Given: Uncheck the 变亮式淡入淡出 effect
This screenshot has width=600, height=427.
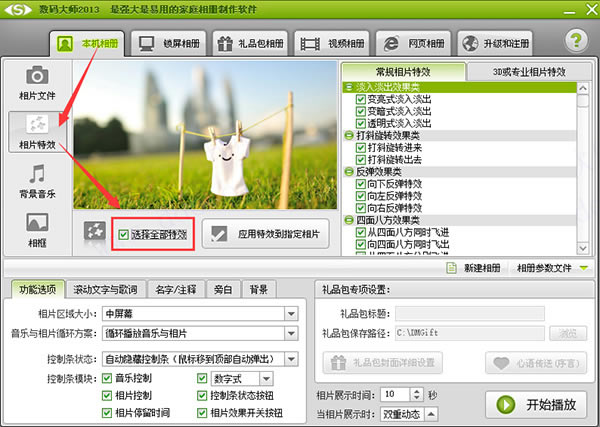Looking at the screenshot, I should click(361, 100).
